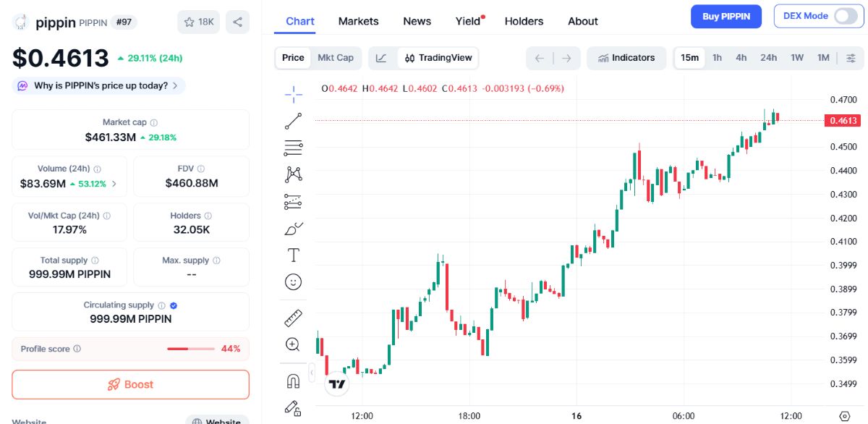Click the orange Boost button
This screenshot has width=868, height=424.
click(x=130, y=384)
